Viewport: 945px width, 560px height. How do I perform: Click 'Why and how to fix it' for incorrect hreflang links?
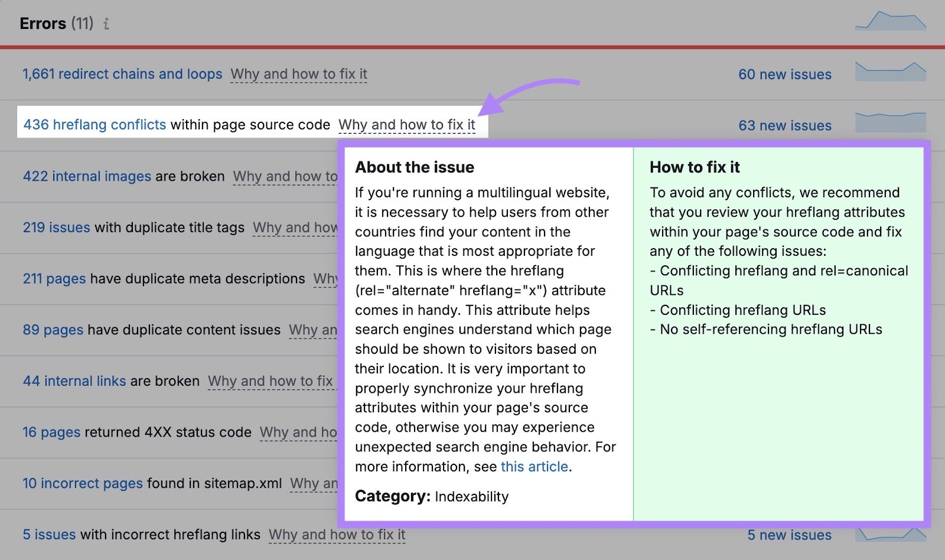pyautogui.click(x=337, y=535)
